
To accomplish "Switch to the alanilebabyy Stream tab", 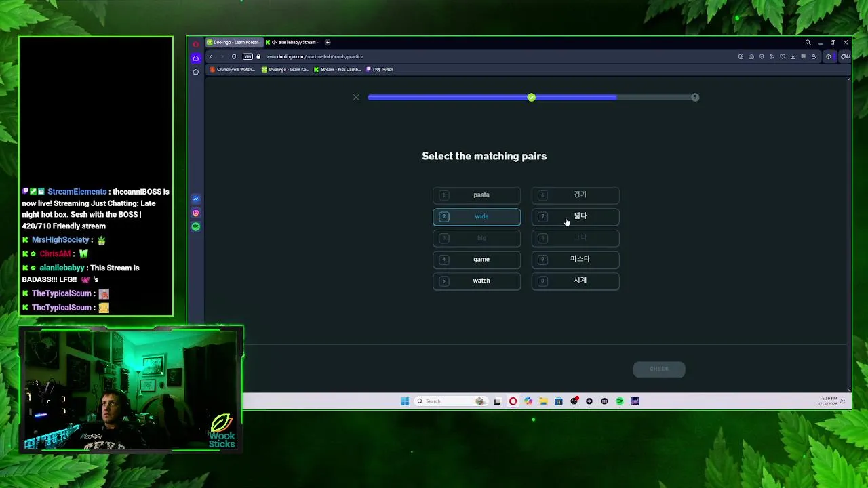I will [292, 42].
